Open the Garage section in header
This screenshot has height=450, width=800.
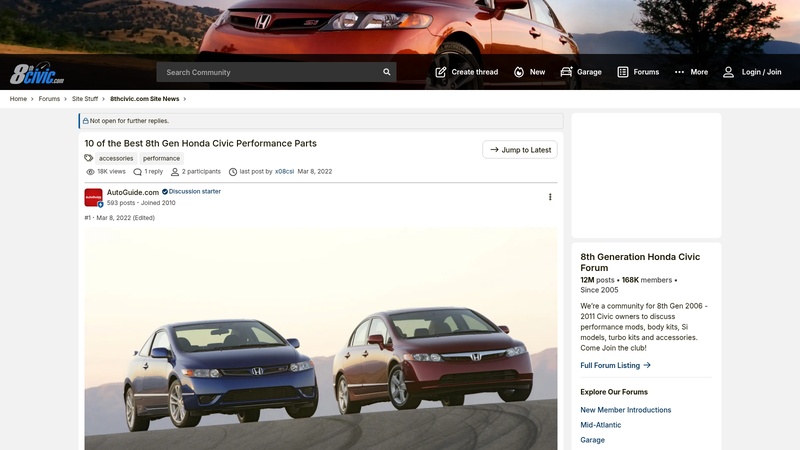[x=581, y=72]
